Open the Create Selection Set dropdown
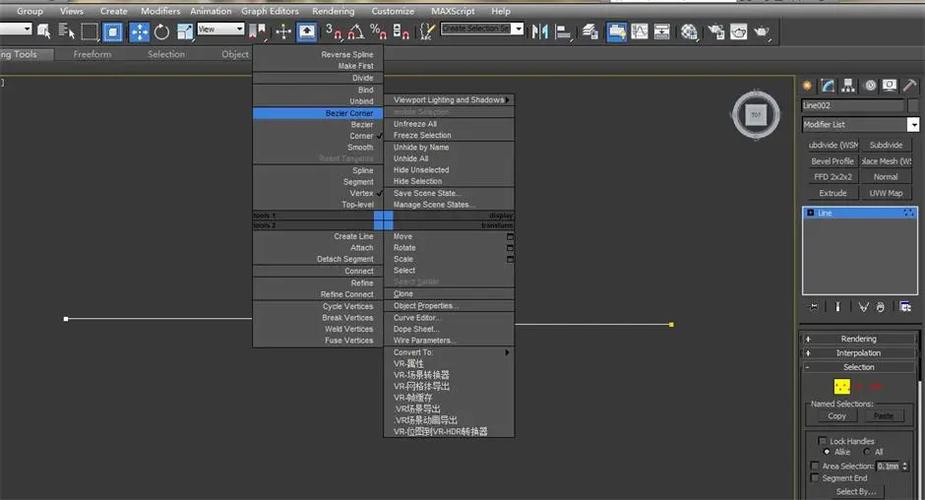Image resolution: width=925 pixels, height=500 pixels. (518, 28)
